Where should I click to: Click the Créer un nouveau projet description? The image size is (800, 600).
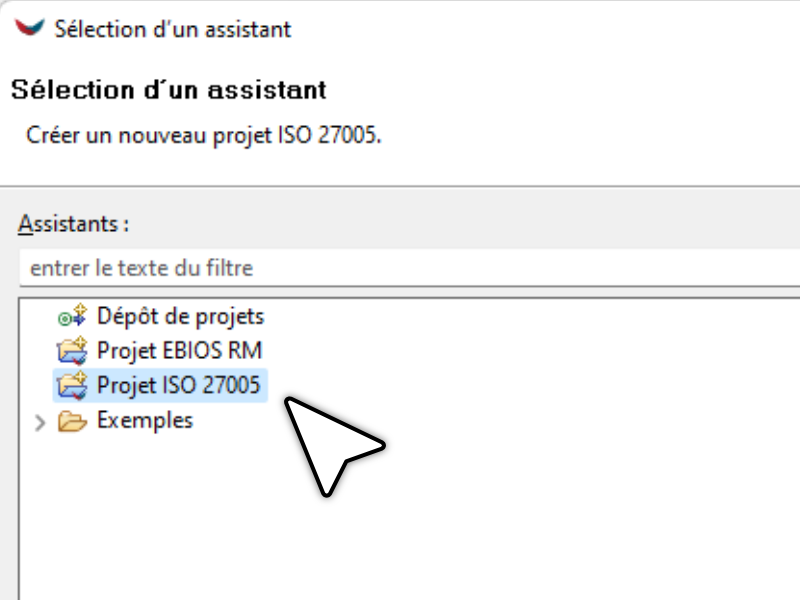(x=204, y=136)
